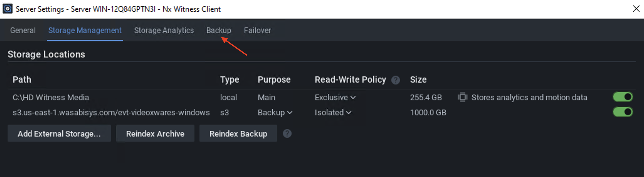Click the Reindex Archive button
The height and width of the screenshot is (177, 644).
click(x=155, y=134)
